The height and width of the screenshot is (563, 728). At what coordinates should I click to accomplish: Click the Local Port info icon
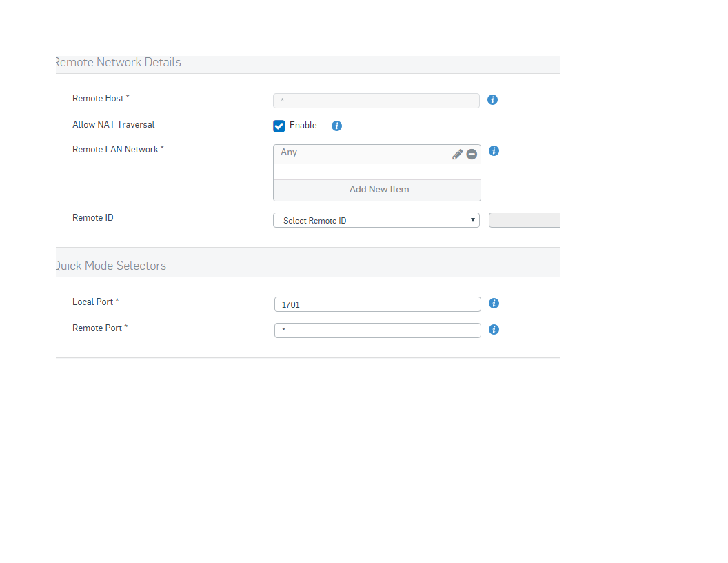point(494,304)
